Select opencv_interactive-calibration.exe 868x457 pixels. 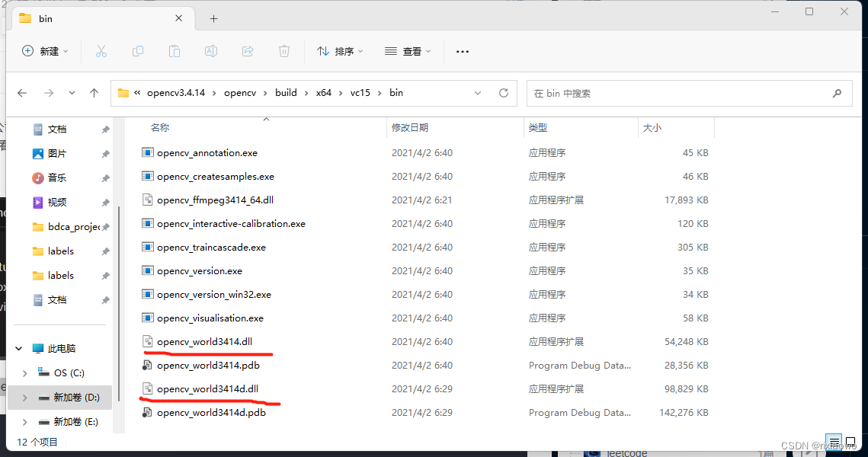pyautogui.click(x=231, y=224)
